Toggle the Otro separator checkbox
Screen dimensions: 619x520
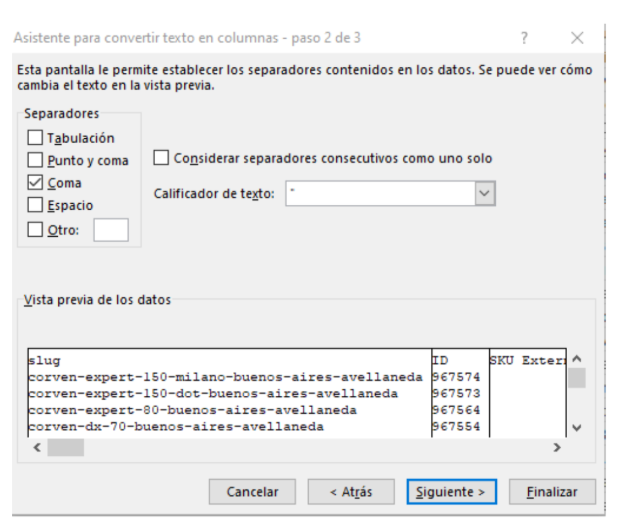(x=35, y=230)
